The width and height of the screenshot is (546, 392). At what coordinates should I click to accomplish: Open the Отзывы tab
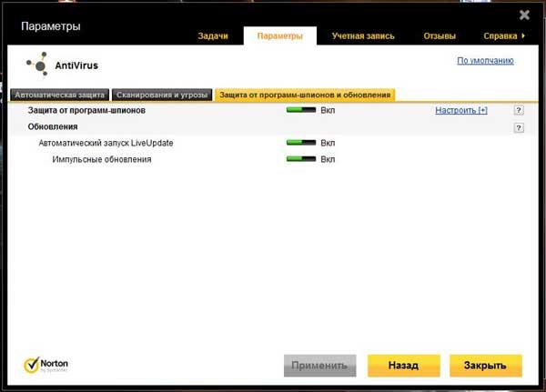point(440,35)
